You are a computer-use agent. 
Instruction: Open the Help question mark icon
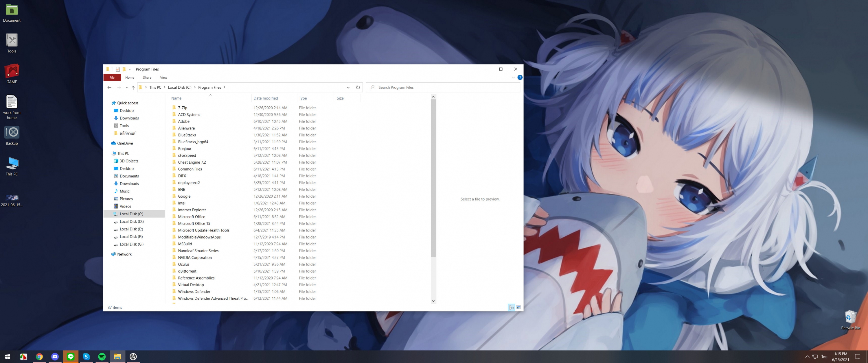520,77
